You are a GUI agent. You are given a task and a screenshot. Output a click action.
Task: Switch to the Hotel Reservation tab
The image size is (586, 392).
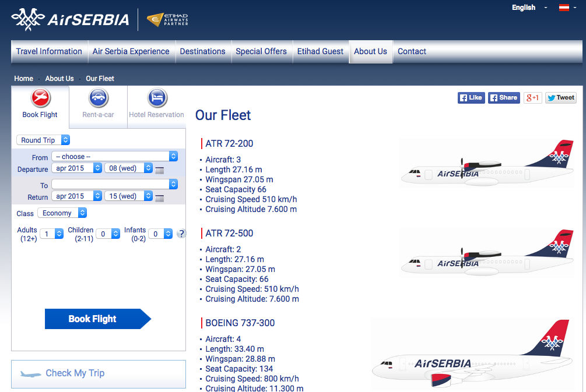coord(157,107)
